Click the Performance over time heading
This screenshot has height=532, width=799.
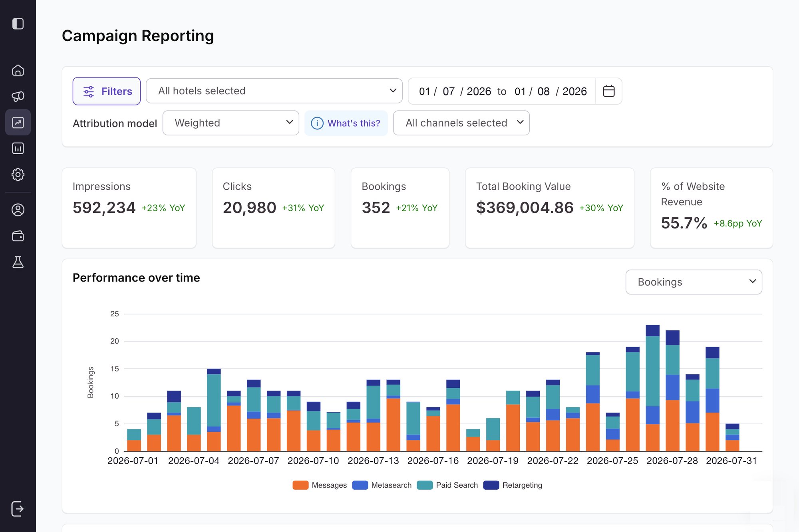[136, 278]
